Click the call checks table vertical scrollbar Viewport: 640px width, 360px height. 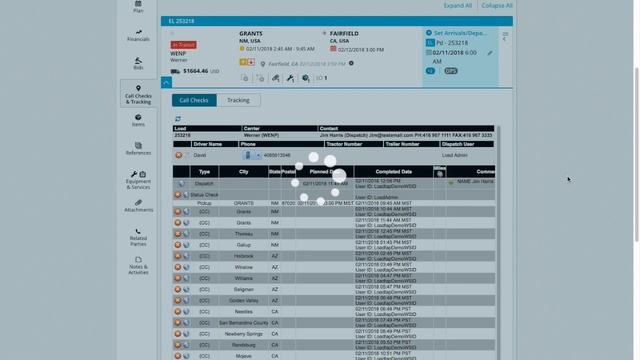pos(498,243)
